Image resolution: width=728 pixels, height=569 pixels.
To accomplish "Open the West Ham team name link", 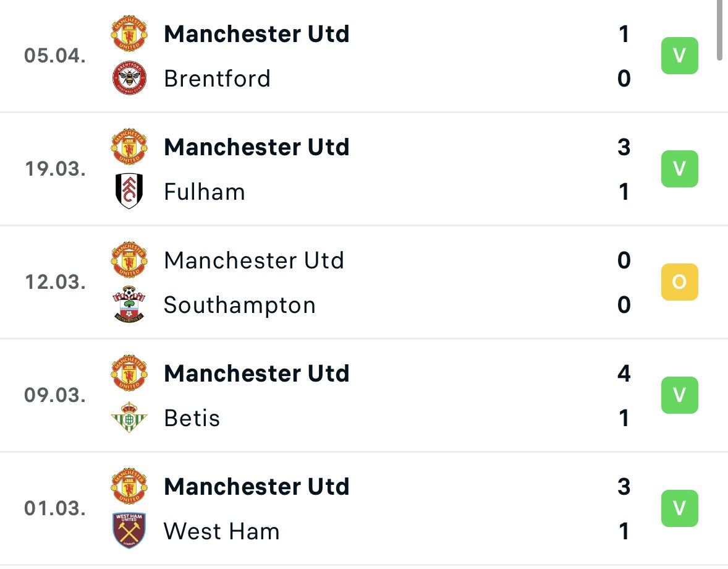I will (x=222, y=531).
